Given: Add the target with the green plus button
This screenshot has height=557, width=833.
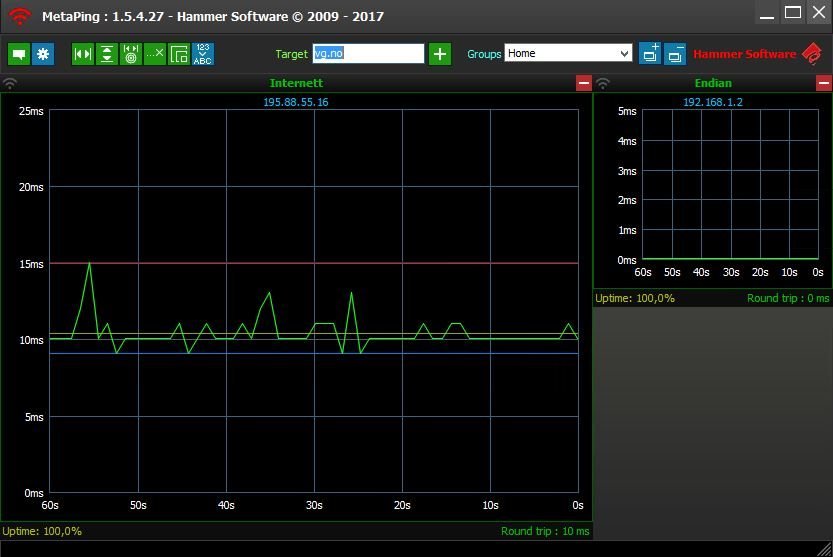Looking at the screenshot, I should point(440,54).
